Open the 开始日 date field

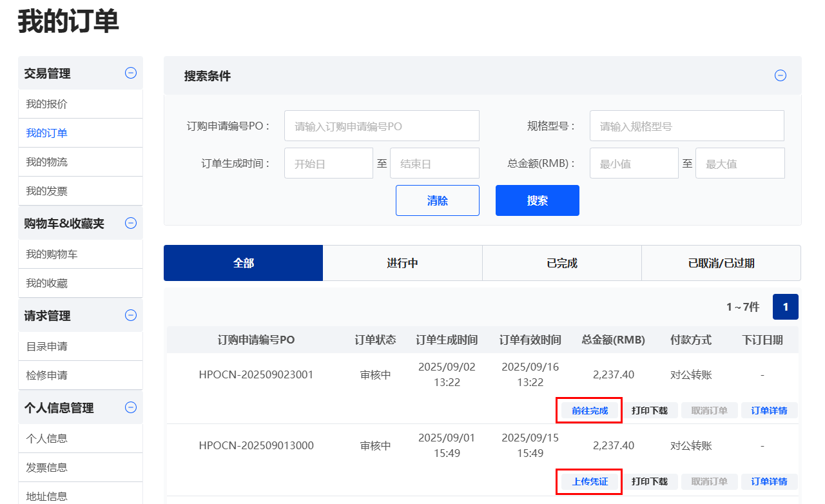click(x=329, y=163)
